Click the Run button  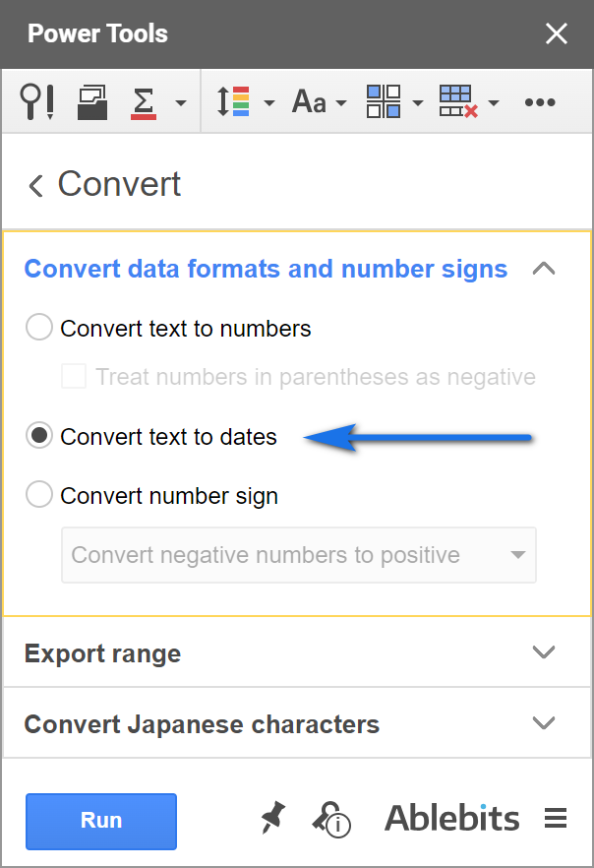[101, 821]
